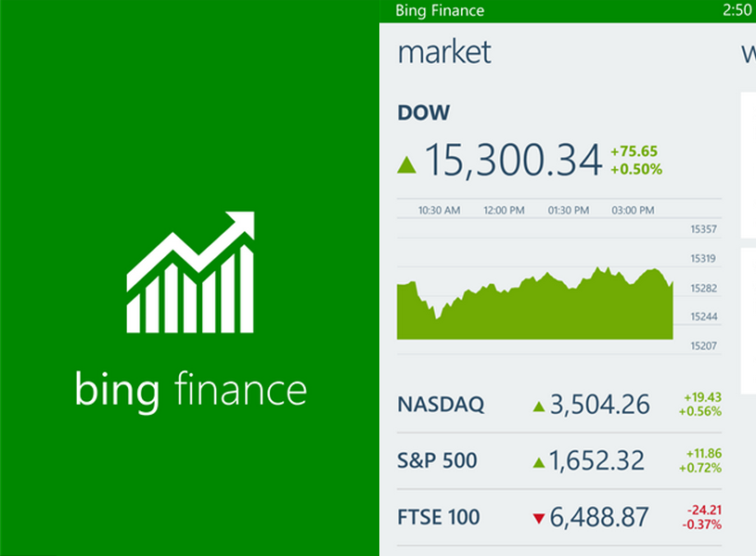
Task: Open the S&P 500 index row
Action: pos(437,460)
